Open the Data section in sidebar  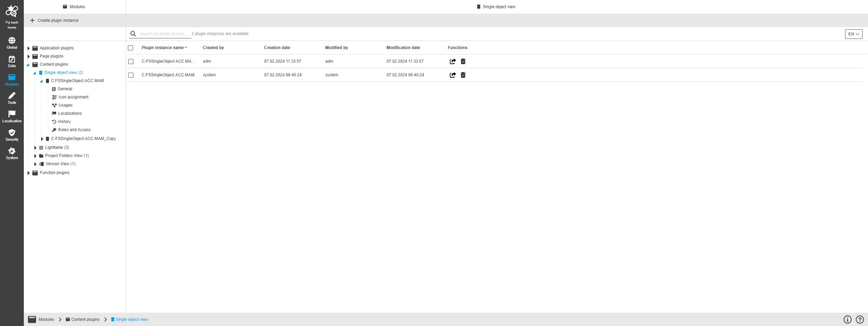(12, 62)
